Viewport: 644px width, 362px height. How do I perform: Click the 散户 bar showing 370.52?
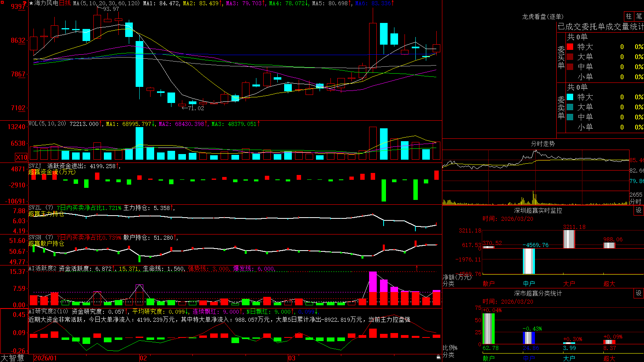489,247
